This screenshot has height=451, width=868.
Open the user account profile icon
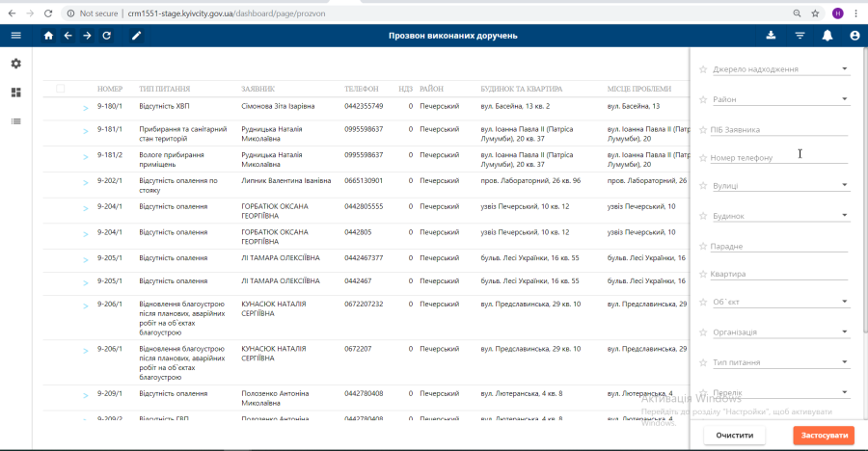(x=854, y=36)
